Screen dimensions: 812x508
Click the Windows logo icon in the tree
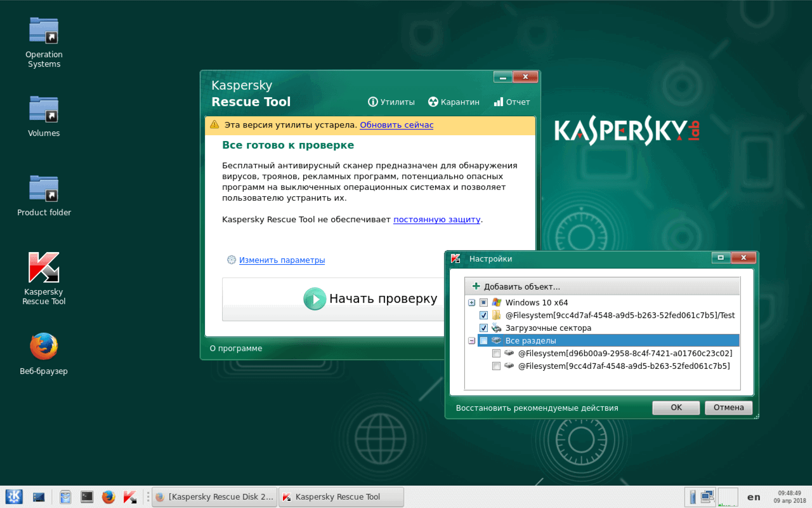coord(497,303)
